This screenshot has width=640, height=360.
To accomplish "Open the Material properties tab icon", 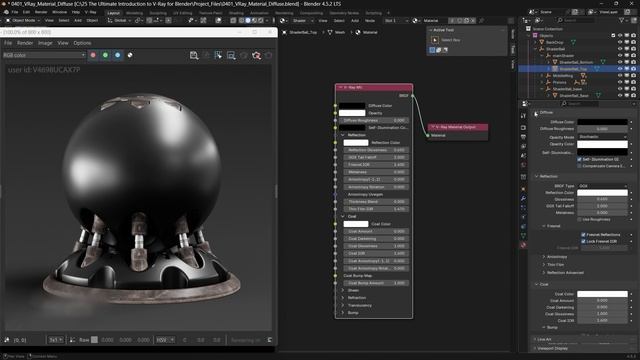I will pyautogui.click(x=524, y=245).
